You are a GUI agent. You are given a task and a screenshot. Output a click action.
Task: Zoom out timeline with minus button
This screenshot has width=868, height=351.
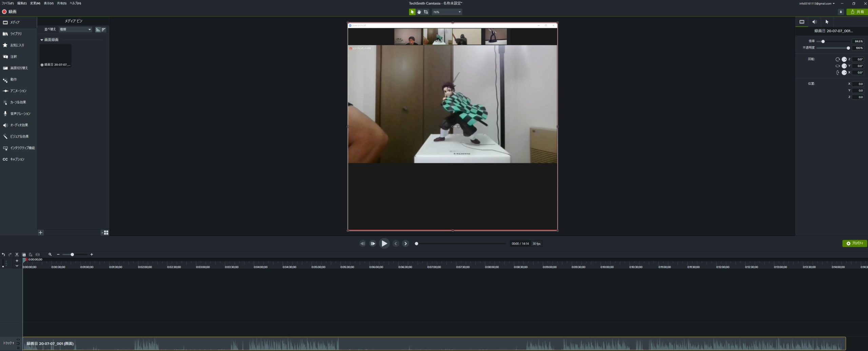tap(58, 255)
